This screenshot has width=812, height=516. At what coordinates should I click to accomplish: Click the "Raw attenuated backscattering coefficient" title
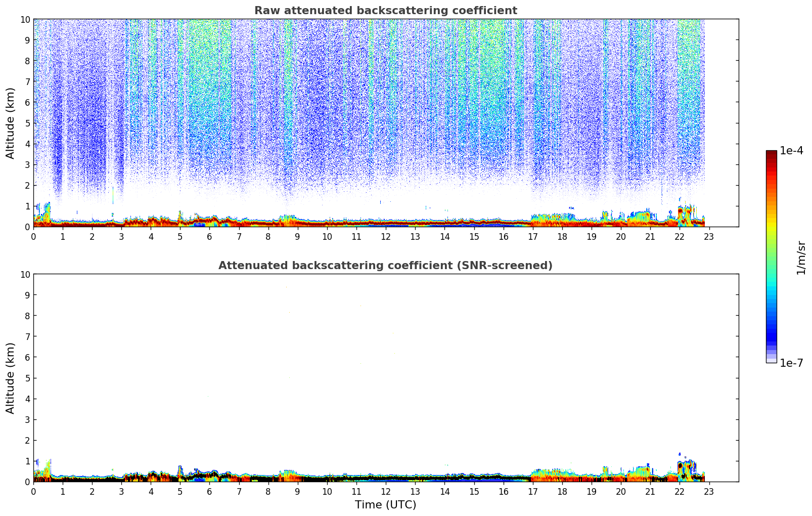point(386,11)
